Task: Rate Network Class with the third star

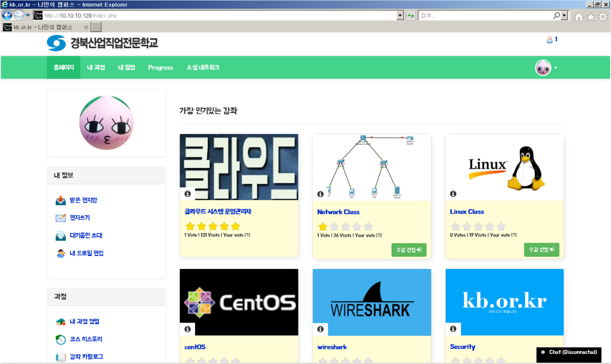Action: (345, 226)
